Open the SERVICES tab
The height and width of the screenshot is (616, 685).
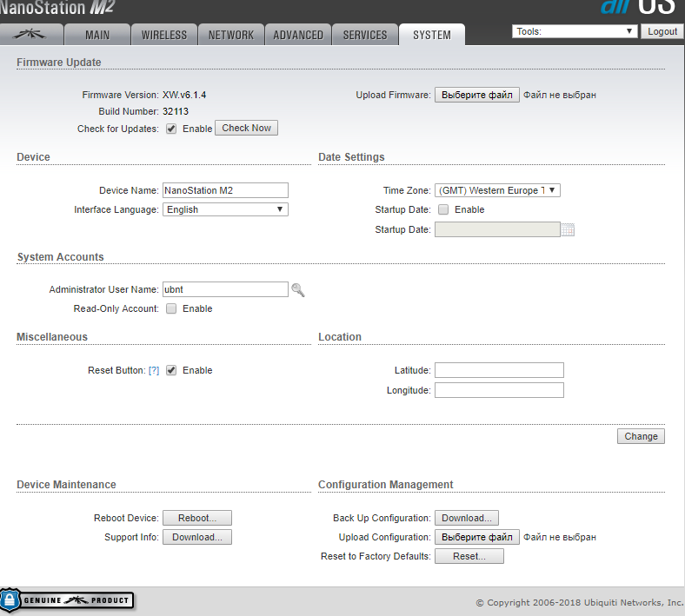(x=365, y=35)
